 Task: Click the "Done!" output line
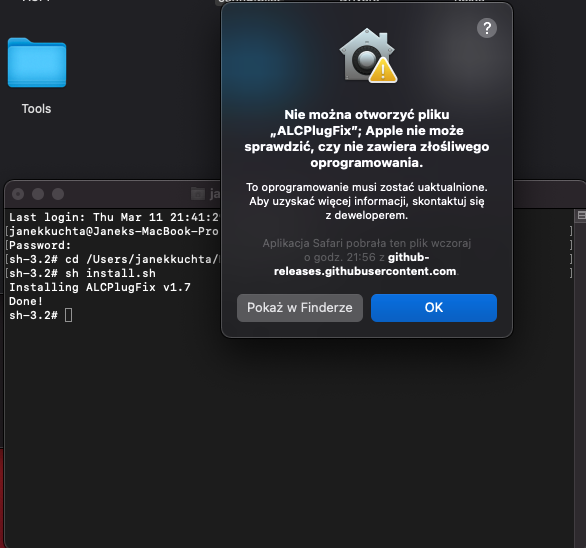(26, 301)
